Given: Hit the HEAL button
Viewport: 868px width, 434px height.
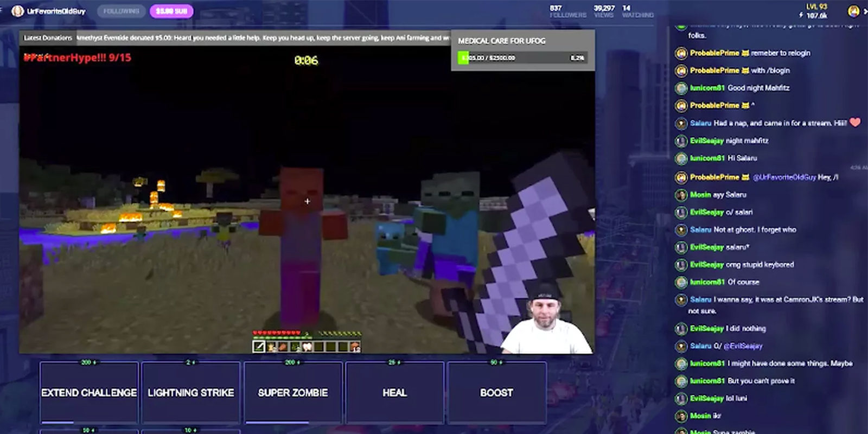Looking at the screenshot, I should (x=394, y=392).
